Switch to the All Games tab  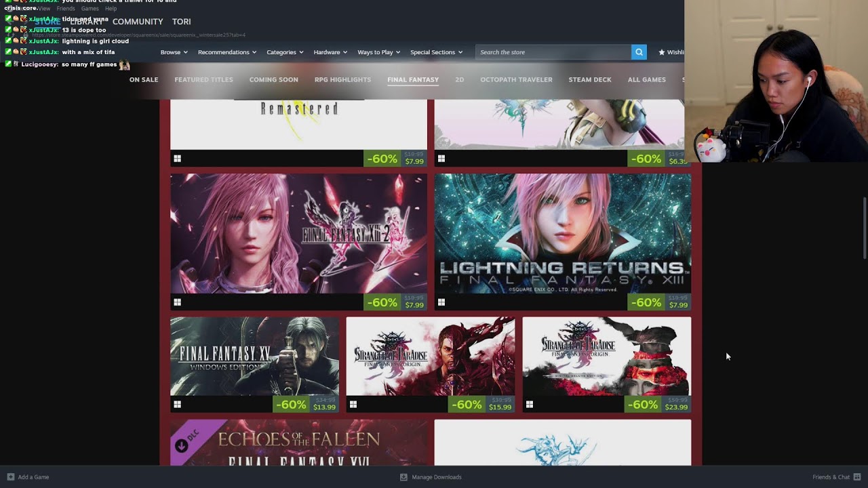[647, 80]
